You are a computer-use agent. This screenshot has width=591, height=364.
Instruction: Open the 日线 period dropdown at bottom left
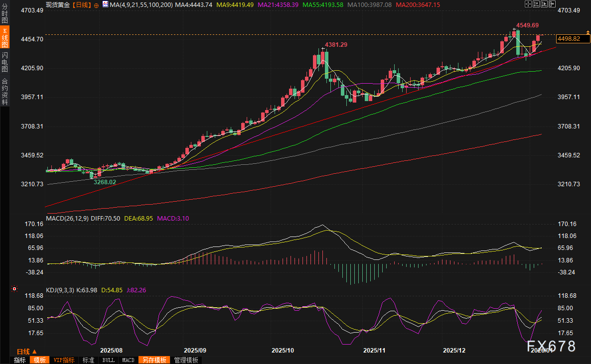point(26,352)
